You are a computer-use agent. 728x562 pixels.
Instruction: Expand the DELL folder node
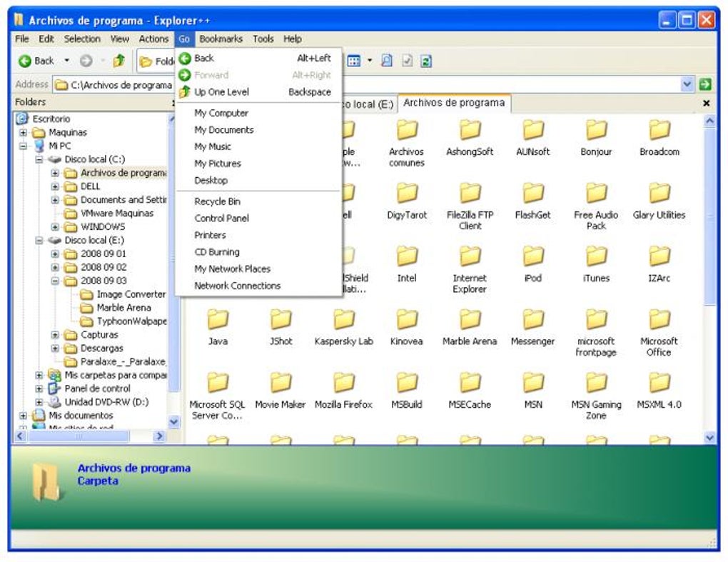(55, 186)
